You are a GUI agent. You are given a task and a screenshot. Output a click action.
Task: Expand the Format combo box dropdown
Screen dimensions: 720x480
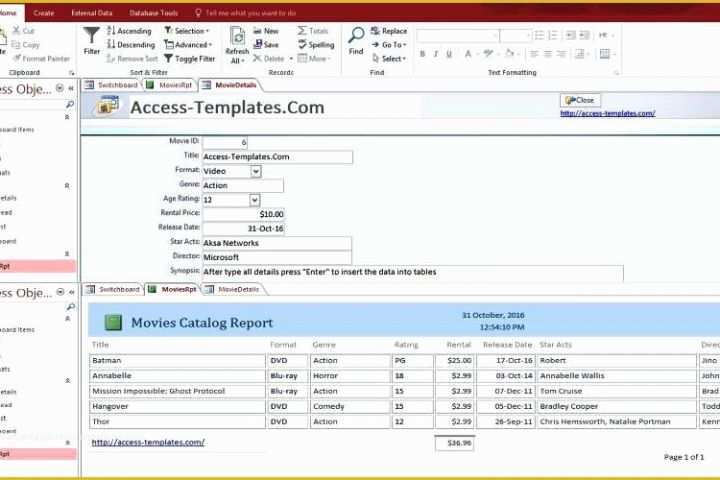point(256,171)
